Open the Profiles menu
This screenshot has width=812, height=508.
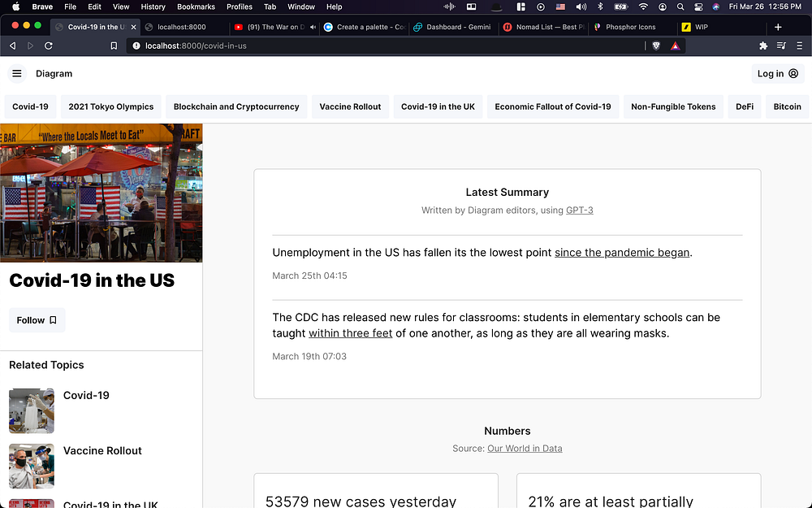pos(240,7)
